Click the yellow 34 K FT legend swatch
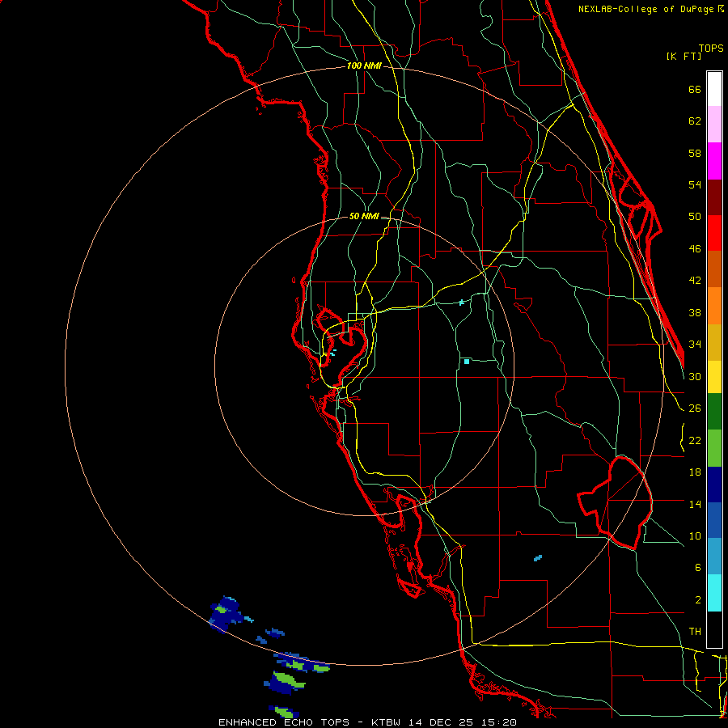 (x=714, y=376)
